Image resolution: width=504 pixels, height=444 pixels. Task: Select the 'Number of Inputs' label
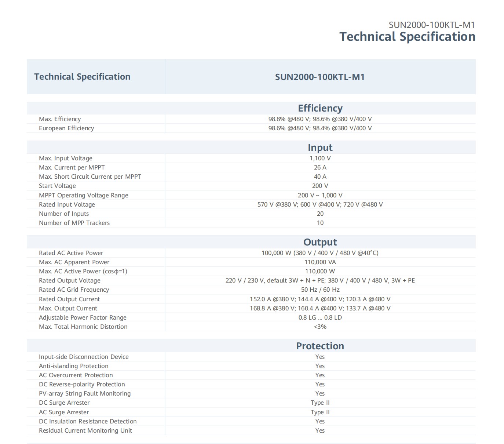point(64,214)
